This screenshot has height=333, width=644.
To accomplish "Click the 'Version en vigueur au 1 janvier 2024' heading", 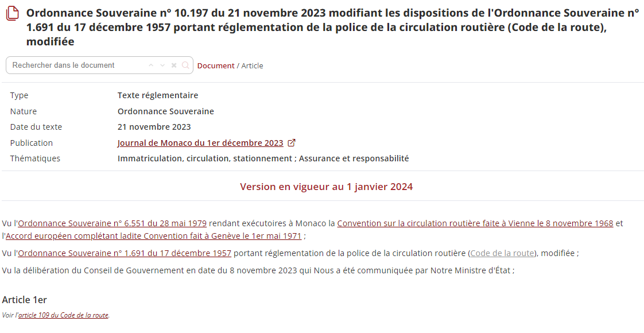I will pos(327,187).
